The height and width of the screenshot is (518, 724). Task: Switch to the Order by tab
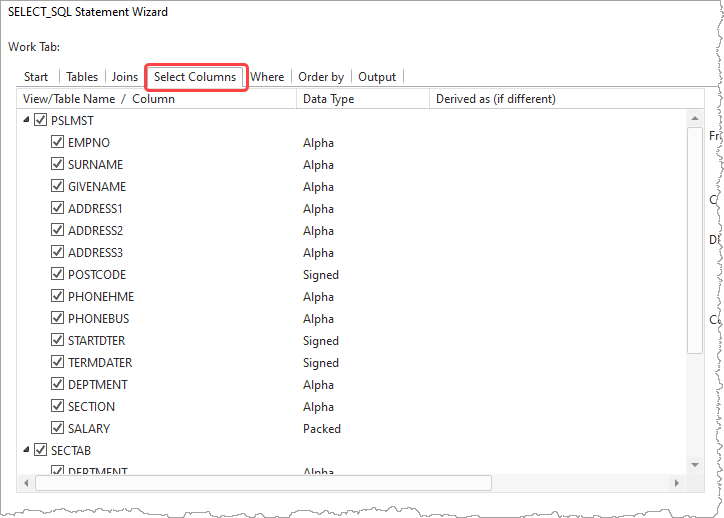click(321, 77)
